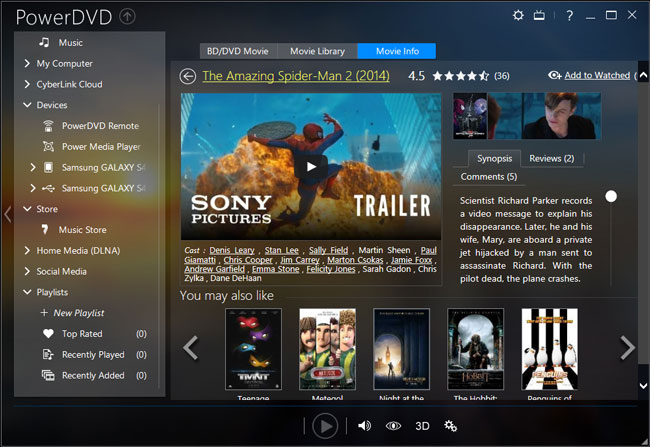
Task: Collapse the left sidebar panel arrow
Action: (x=7, y=215)
